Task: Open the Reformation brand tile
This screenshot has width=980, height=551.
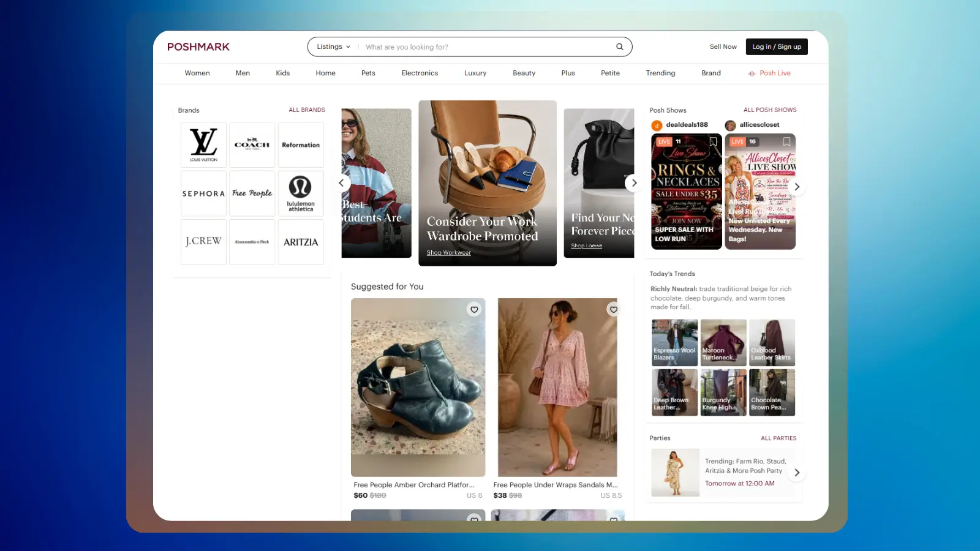Action: pos(301,144)
